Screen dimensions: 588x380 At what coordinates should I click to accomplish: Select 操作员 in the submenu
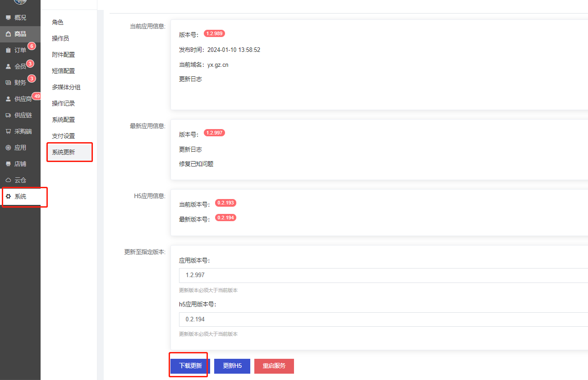click(60, 38)
